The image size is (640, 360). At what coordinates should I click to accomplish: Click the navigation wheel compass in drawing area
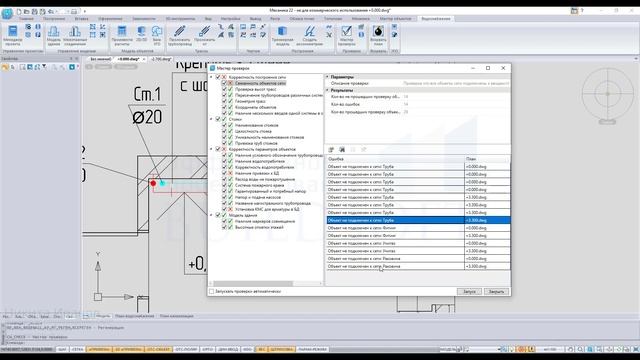(607, 94)
